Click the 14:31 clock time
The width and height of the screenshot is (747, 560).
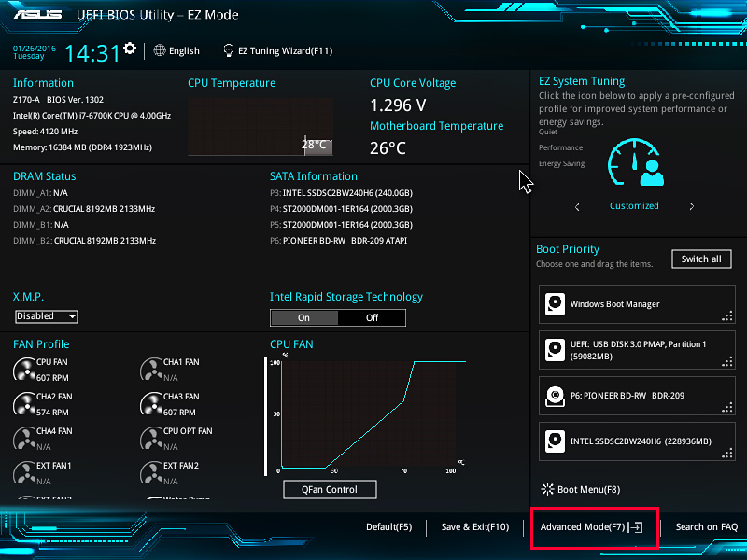(x=92, y=53)
